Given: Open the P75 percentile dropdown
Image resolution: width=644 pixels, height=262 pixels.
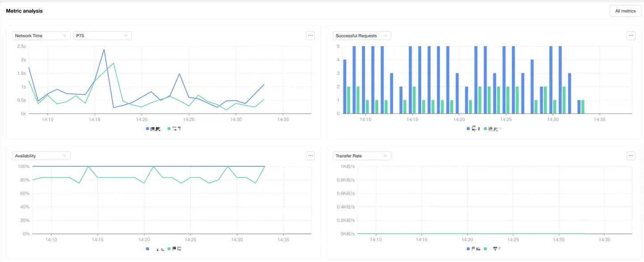Looking at the screenshot, I should click(102, 36).
